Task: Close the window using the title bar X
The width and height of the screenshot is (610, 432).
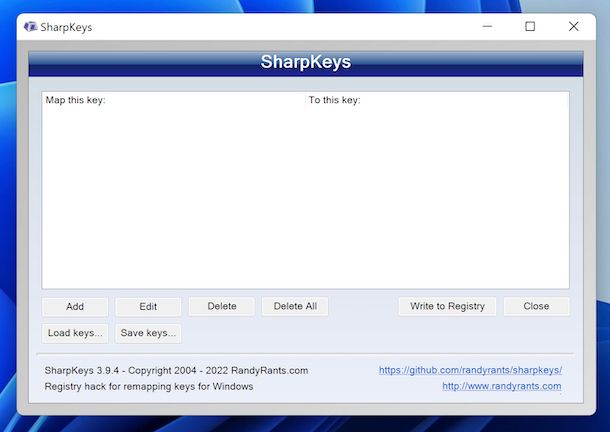Action: tap(573, 26)
